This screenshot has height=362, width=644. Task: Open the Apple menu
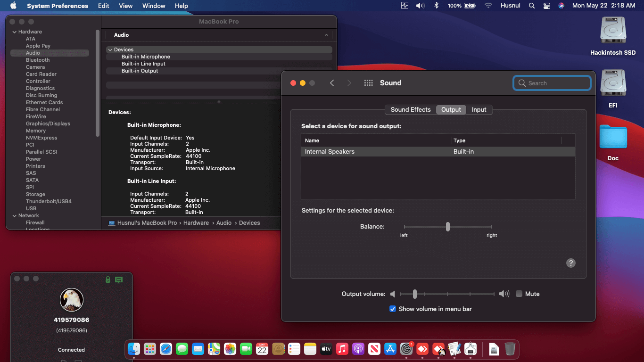(x=13, y=6)
